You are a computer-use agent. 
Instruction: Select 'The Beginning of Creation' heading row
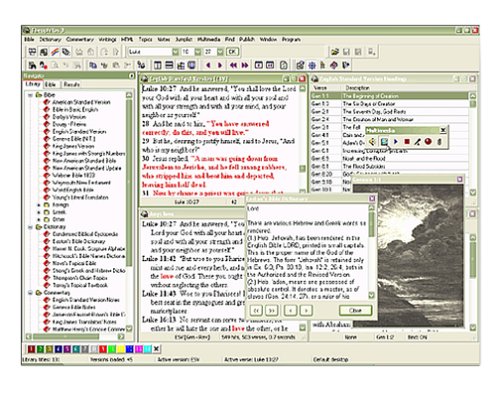pyautogui.click(x=389, y=96)
